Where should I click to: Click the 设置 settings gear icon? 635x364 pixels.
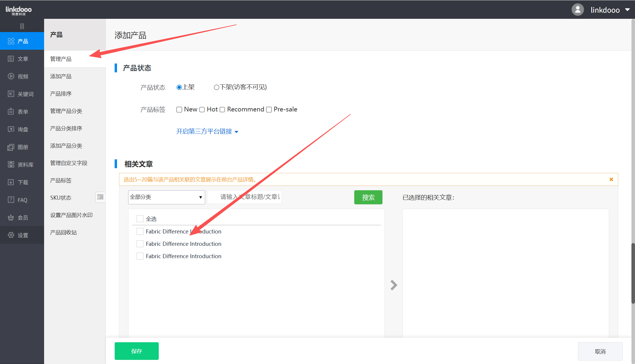coord(11,235)
